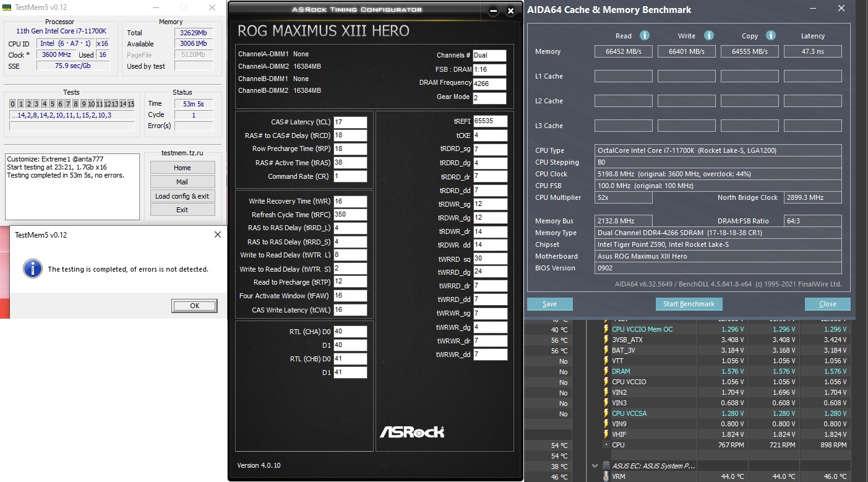Click the CPU Type field in AIDA64
Image resolution: width=868 pixels, height=482 pixels.
pyautogui.click(x=718, y=150)
